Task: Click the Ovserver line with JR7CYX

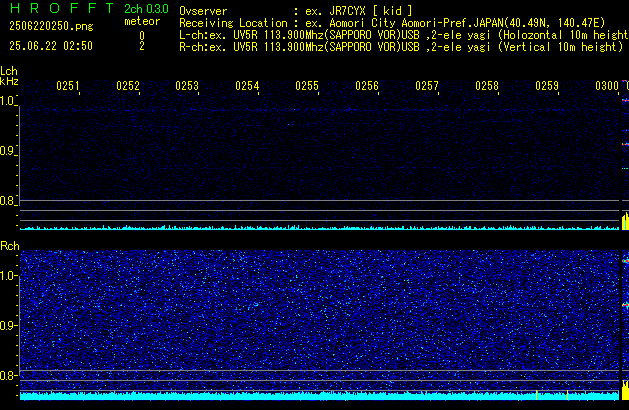Action: click(x=296, y=11)
